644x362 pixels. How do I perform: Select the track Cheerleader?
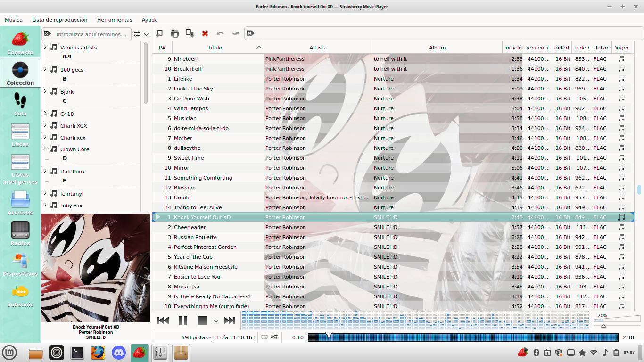click(x=190, y=227)
